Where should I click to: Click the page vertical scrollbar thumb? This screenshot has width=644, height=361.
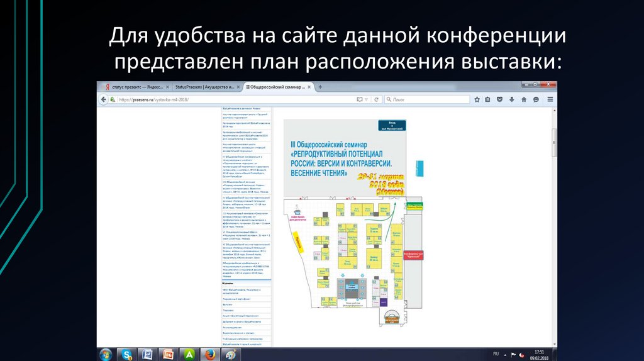click(x=555, y=143)
